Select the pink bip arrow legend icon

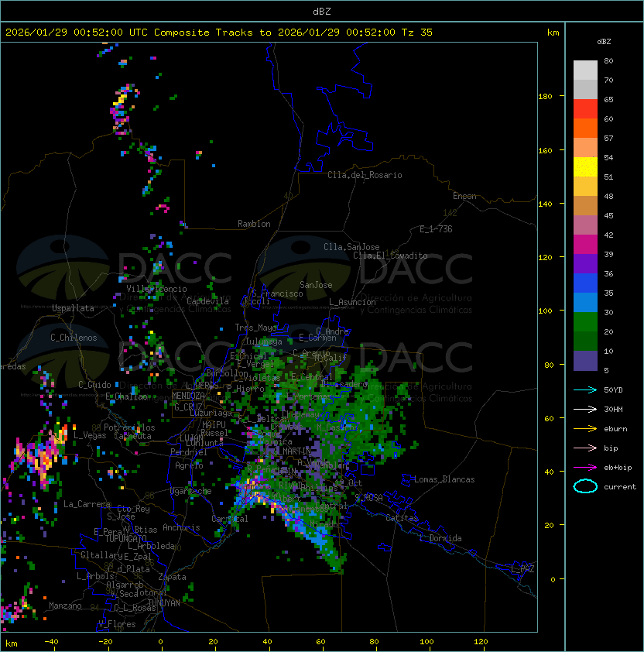click(x=585, y=448)
